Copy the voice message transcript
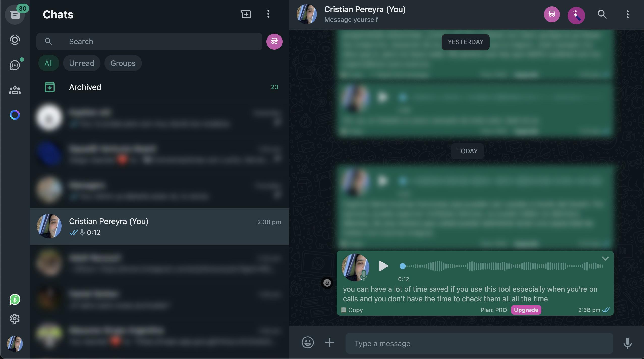 (352, 310)
